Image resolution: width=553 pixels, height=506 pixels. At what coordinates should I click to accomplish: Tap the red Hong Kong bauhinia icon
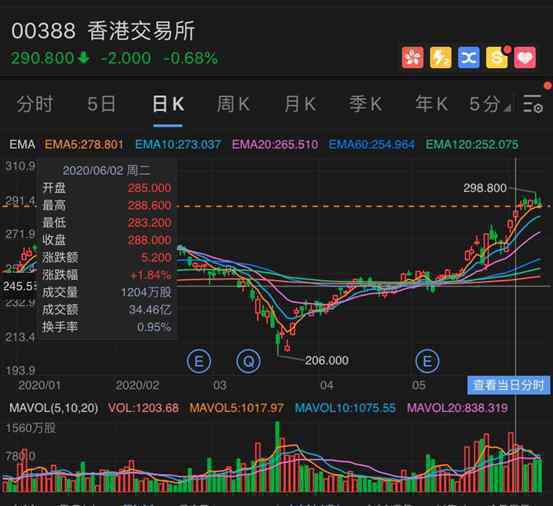click(x=412, y=57)
